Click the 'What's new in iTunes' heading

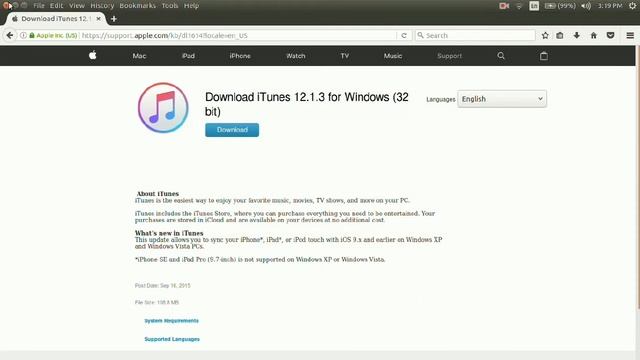tap(169, 233)
